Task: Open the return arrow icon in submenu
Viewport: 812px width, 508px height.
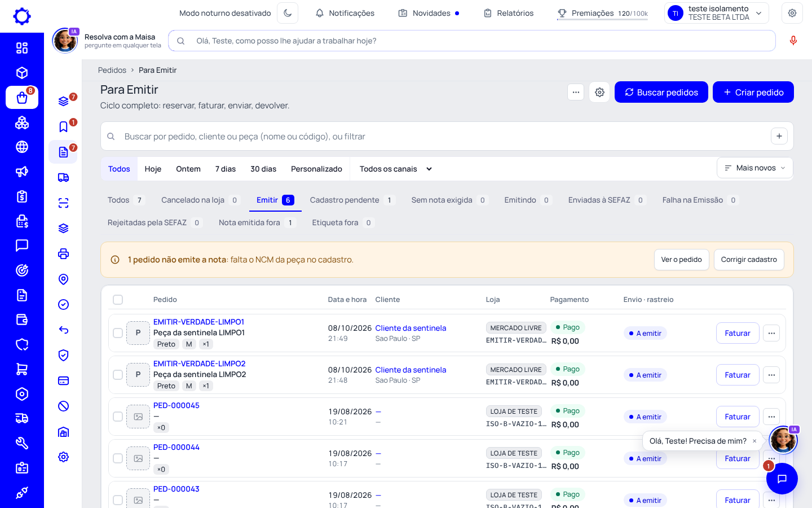Action: click(64, 330)
